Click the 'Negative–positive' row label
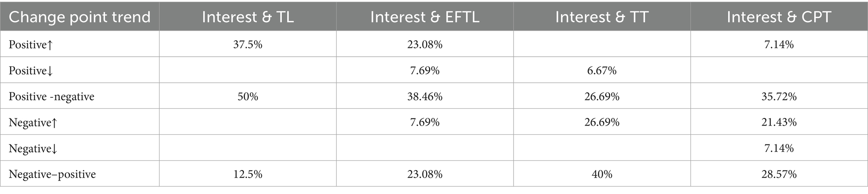 coord(52,174)
